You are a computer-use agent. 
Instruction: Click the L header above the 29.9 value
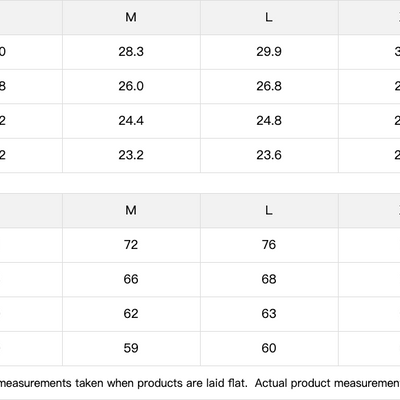269,17
